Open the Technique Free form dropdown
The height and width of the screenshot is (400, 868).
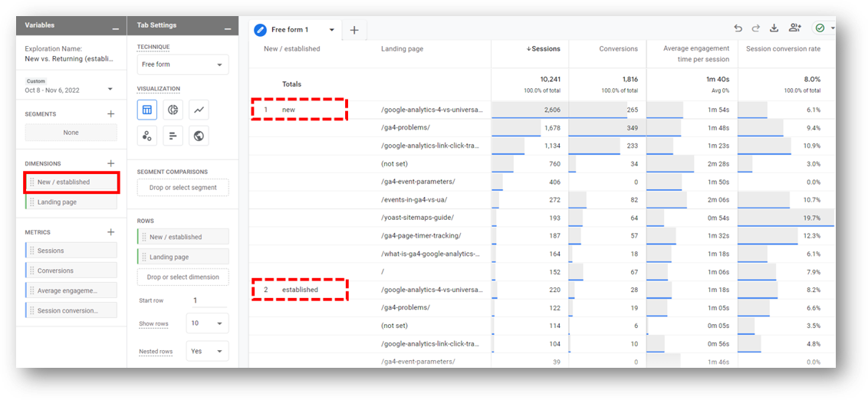182,64
